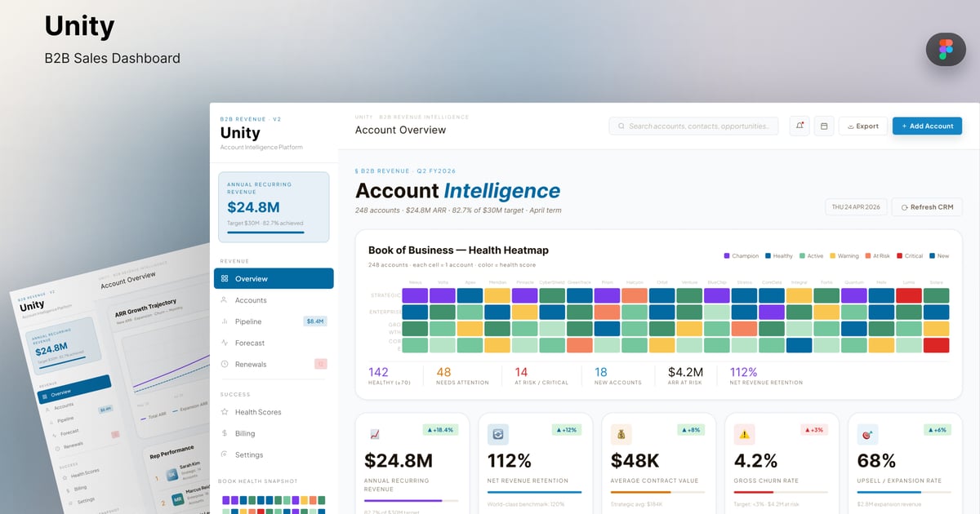The image size is (980, 514).
Task: Click the $8.4M Pipeline badge
Action: coord(315,321)
